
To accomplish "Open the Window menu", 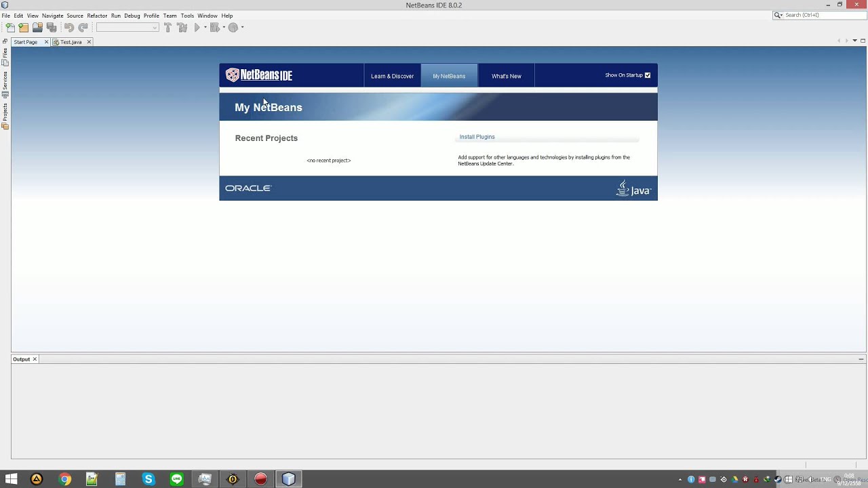I will tap(208, 16).
